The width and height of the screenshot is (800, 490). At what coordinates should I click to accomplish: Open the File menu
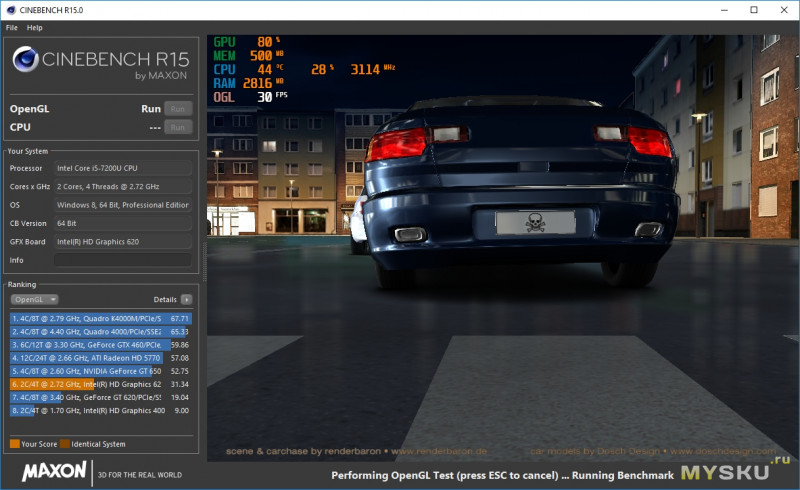coord(11,28)
